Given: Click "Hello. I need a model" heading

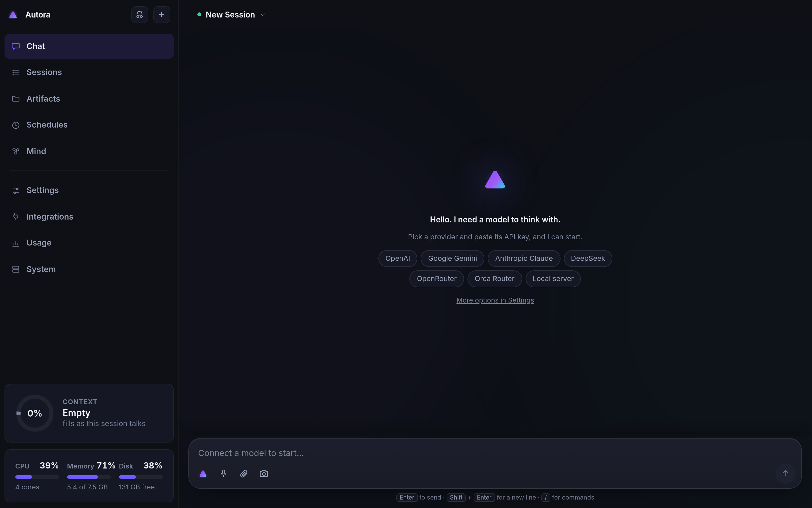Looking at the screenshot, I should coord(495,220).
